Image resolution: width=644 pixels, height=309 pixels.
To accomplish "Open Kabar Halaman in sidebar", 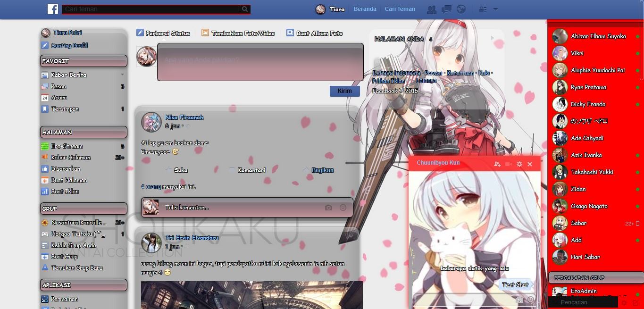I will [71, 158].
